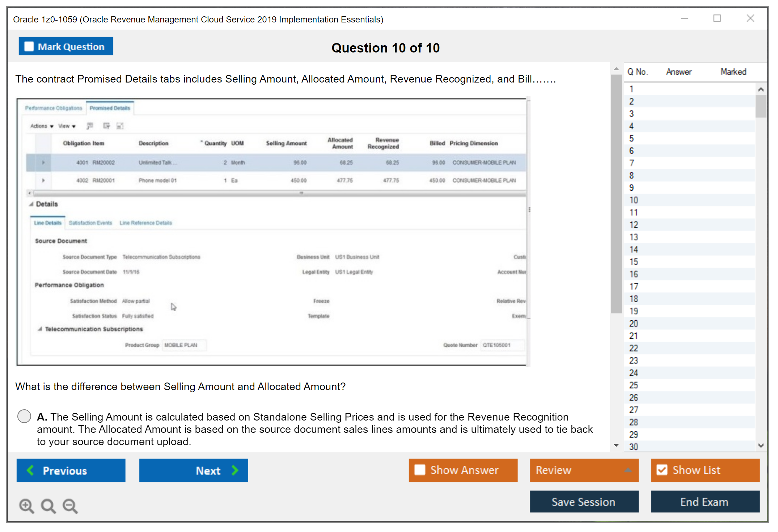
Task: Select answer option A radio button
Action: point(24,417)
